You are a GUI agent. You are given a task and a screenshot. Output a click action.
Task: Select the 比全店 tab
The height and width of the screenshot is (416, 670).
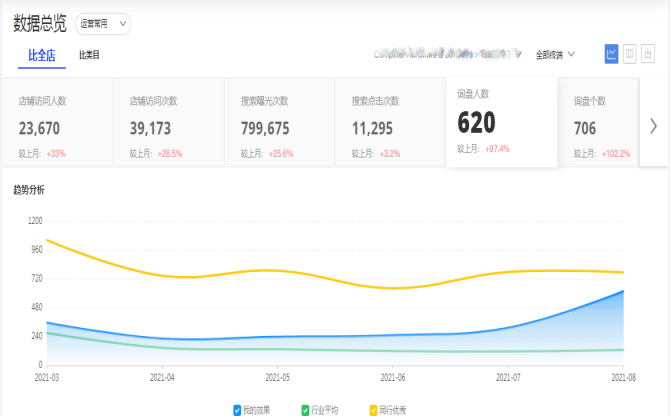pos(42,55)
